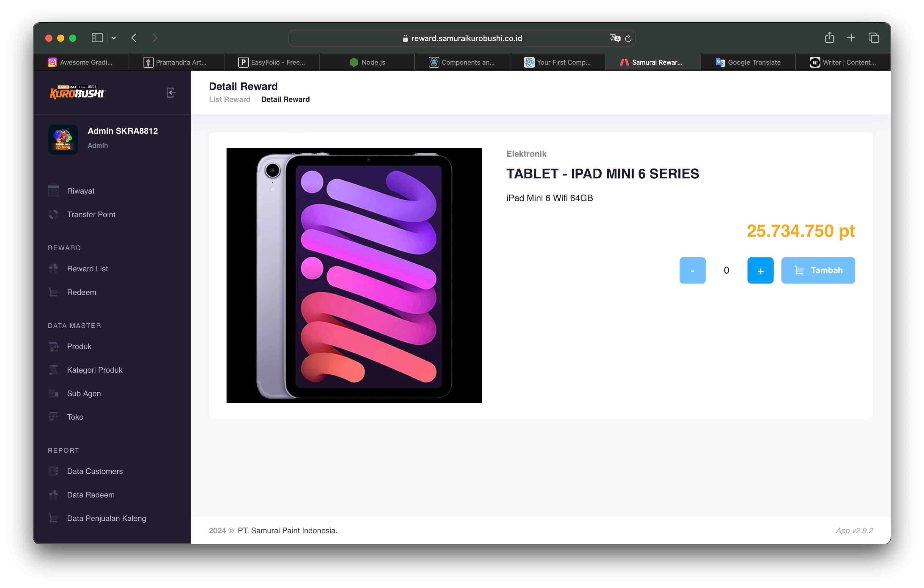Viewport: 924px width, 588px height.
Task: Switch to Google Translate tab
Action: point(748,62)
